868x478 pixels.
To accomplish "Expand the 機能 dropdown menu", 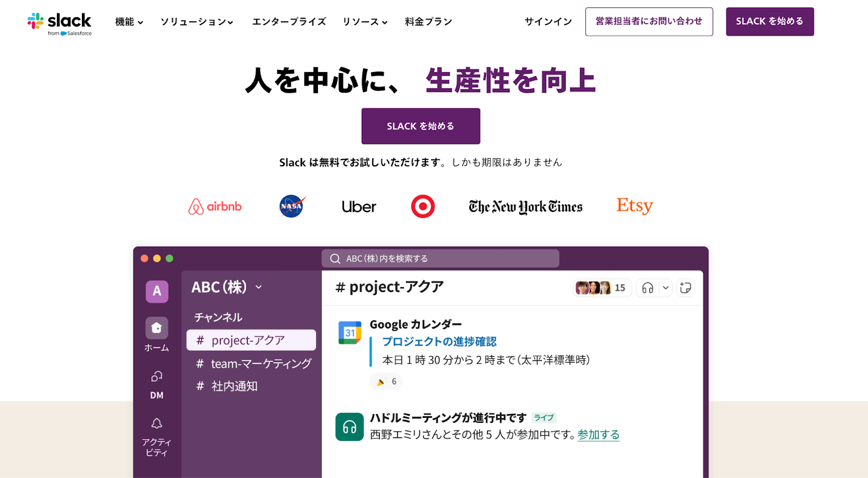I will (x=129, y=22).
